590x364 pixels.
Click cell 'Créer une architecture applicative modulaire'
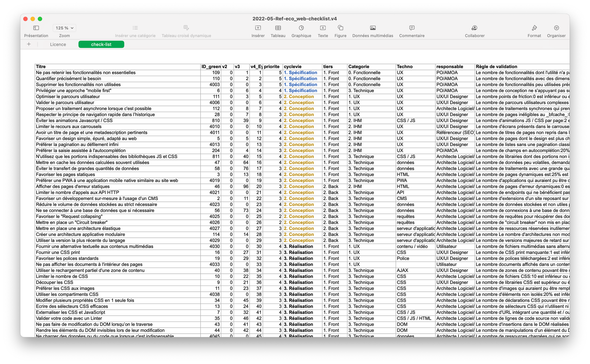[118, 235]
